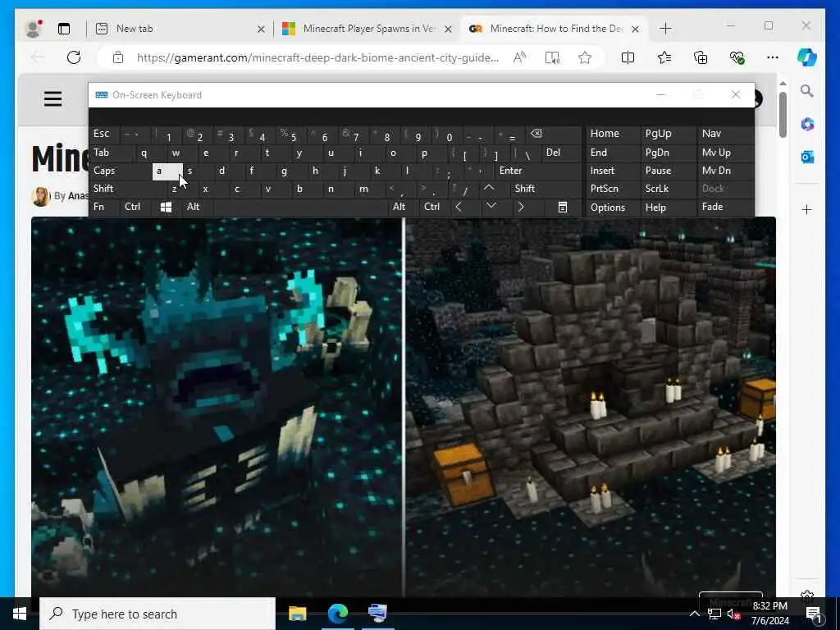Click the context menu key on keyboard
Image resolution: width=840 pixels, height=630 pixels.
(563, 208)
